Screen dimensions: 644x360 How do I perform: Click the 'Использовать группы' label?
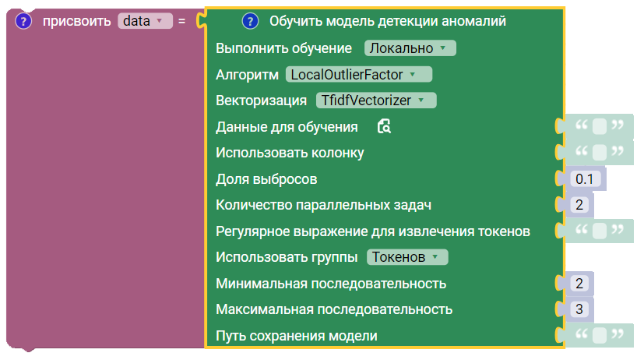click(x=287, y=257)
